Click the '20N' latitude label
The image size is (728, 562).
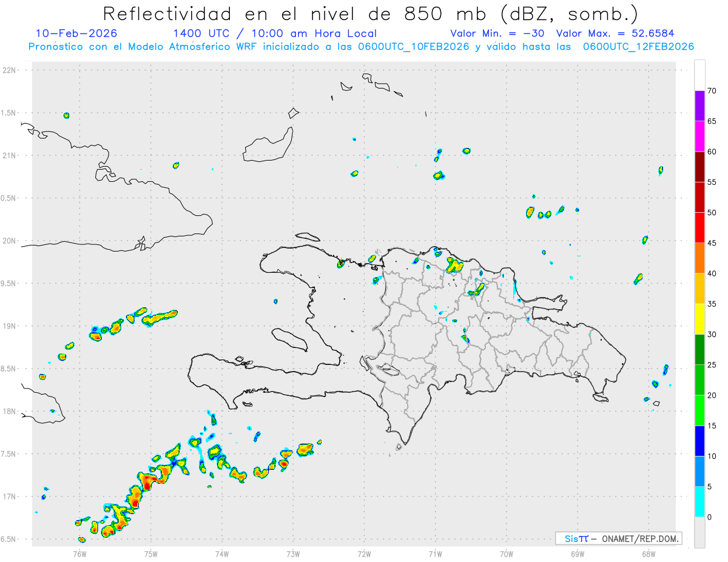tap(9, 241)
